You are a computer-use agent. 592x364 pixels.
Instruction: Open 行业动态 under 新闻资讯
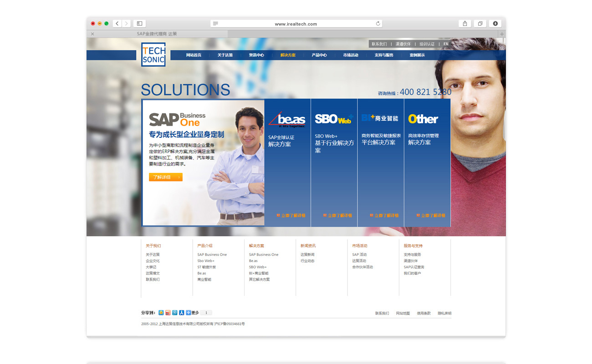tap(307, 261)
